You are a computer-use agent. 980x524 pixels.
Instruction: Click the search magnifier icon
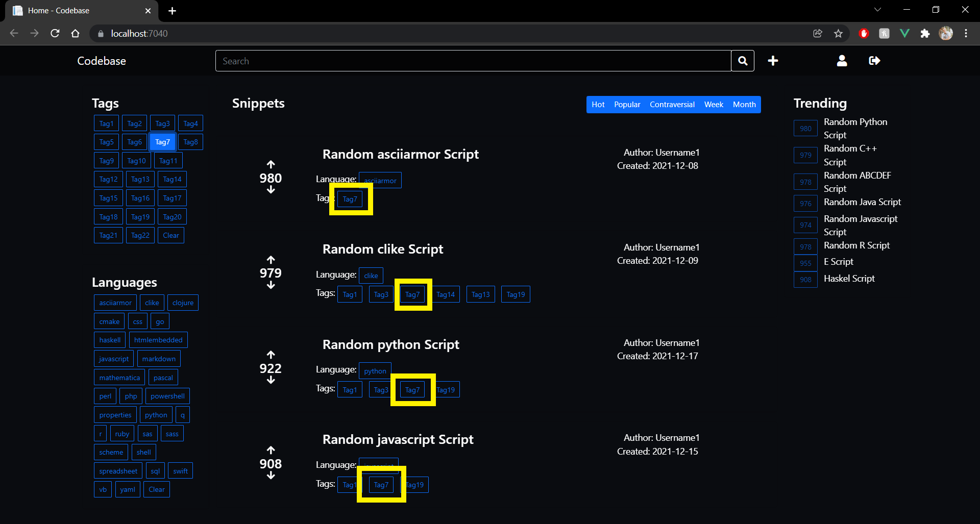[x=742, y=61]
